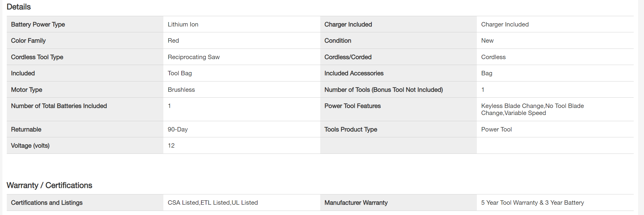Screen dimensions: 644x215
Task: Click the Power Tool Features label
Action: (352, 106)
